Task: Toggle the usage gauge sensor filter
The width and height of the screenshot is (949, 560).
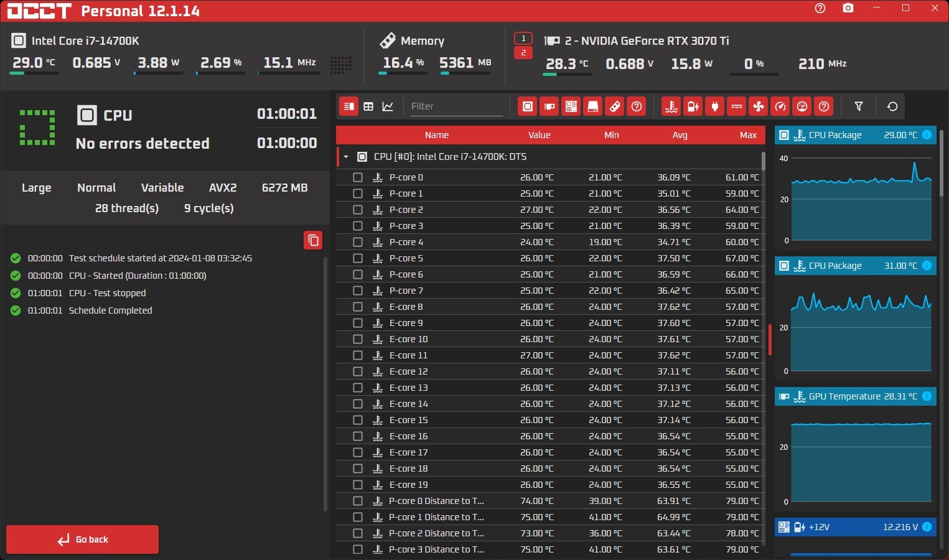Action: pos(802,106)
